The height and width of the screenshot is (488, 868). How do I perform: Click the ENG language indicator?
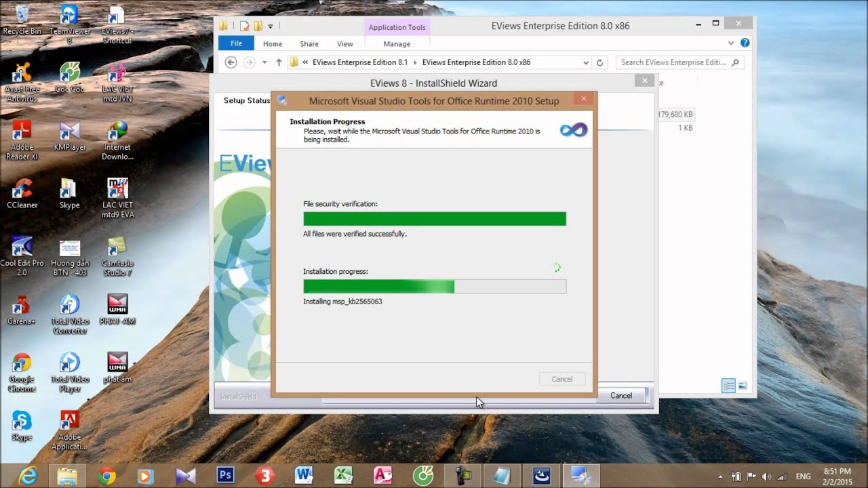pos(803,476)
